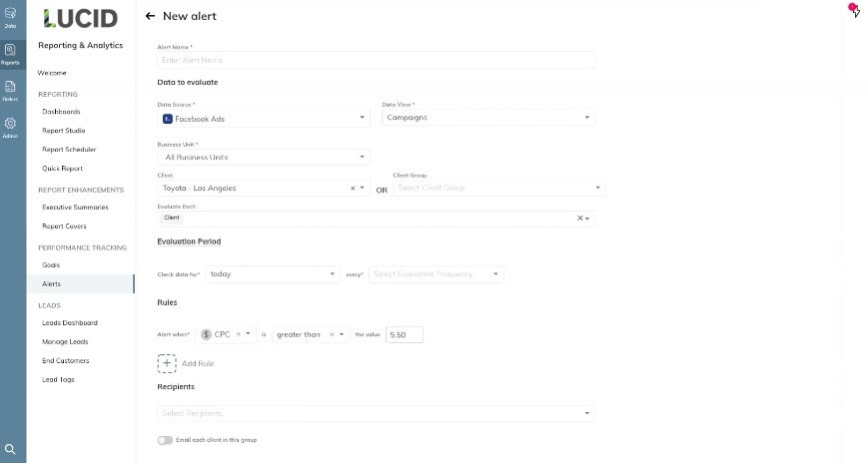Open the Orders icon in left rail
The width and height of the screenshot is (868, 463).
point(10,90)
